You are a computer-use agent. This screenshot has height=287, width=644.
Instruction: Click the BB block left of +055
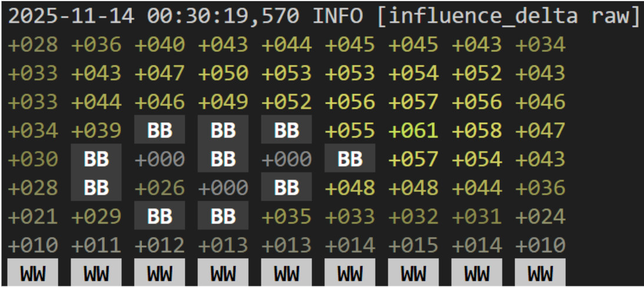[x=287, y=131]
